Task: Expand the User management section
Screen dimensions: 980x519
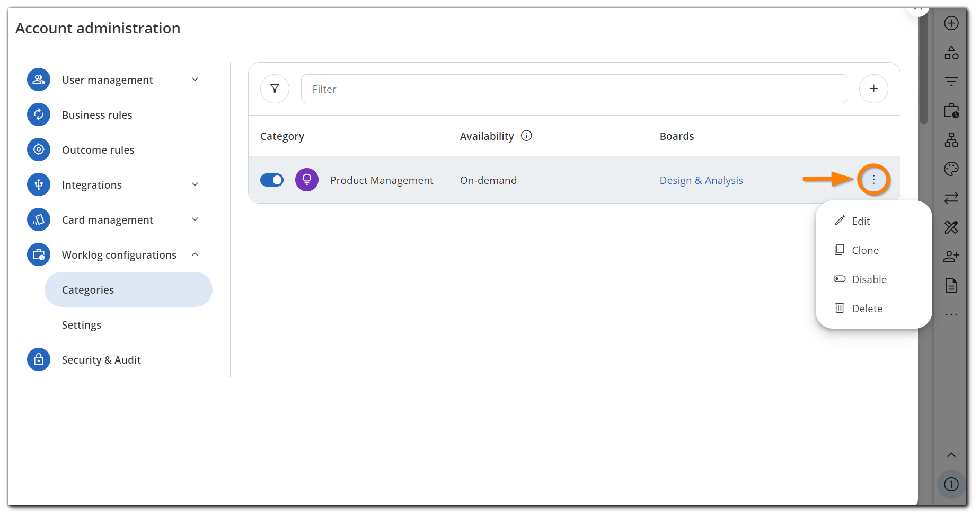Action: pyautogui.click(x=195, y=79)
